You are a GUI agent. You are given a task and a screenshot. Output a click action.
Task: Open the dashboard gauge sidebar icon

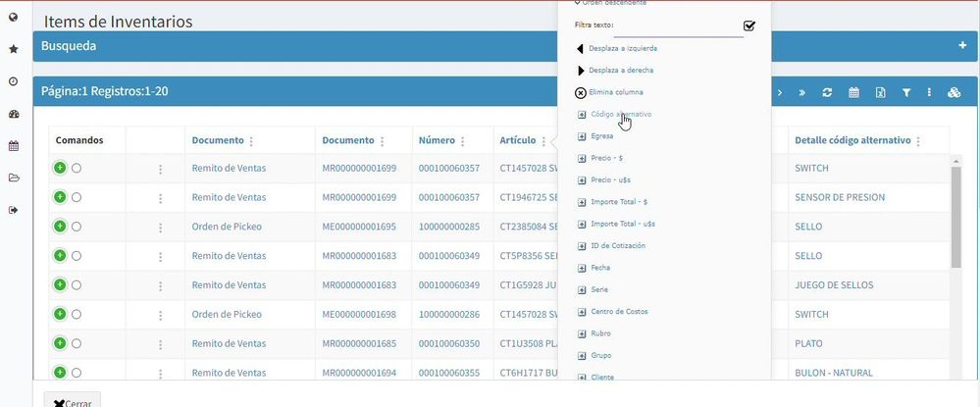[x=13, y=114]
